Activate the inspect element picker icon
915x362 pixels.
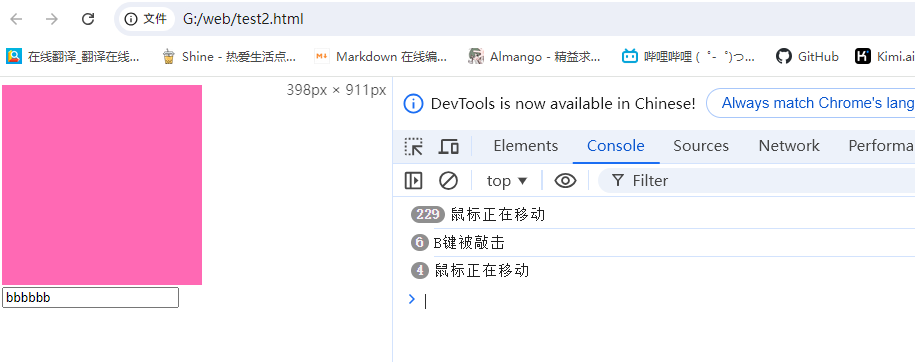(x=414, y=146)
